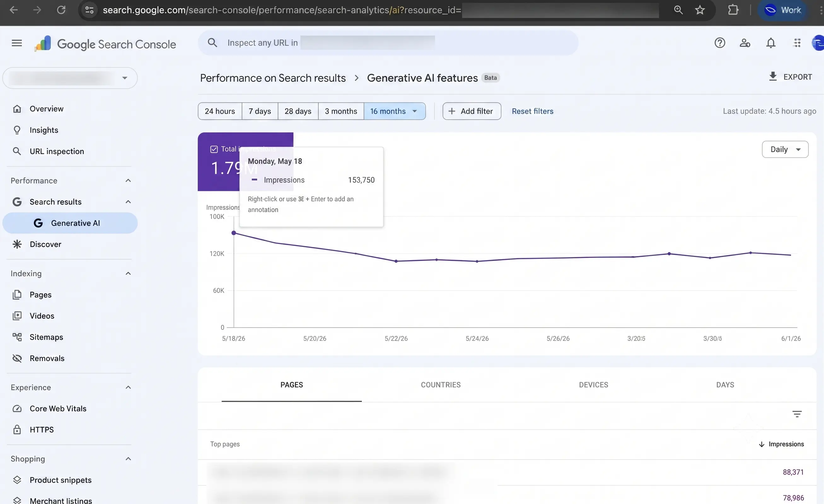This screenshot has height=504, width=824.
Task: Sort by Impressions column header
Action: tap(781, 444)
